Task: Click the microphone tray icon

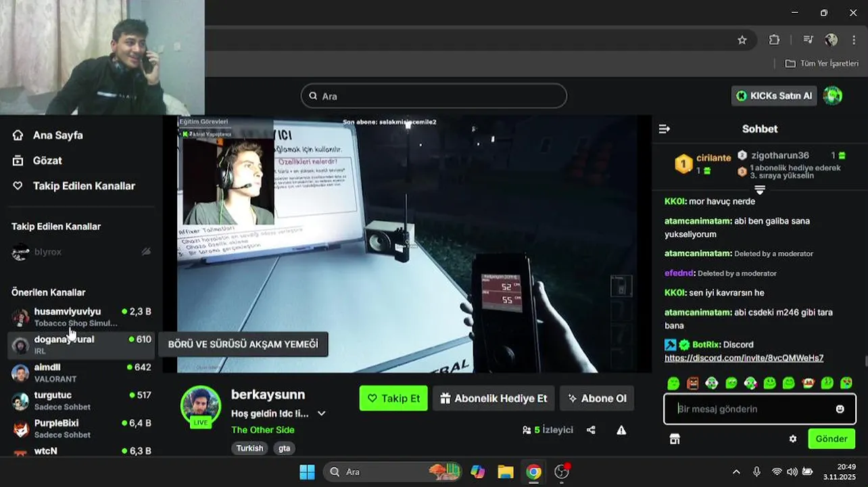Action: click(756, 471)
